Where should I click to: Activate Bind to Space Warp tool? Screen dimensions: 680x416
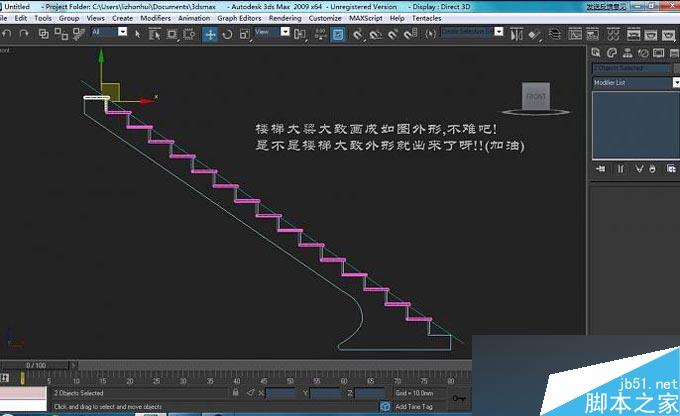point(78,34)
